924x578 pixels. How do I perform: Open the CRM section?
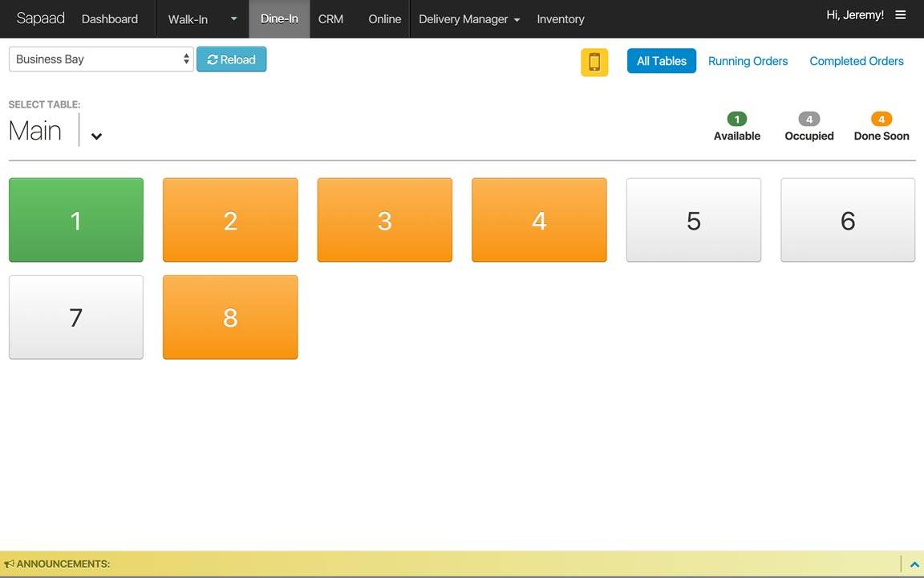[x=330, y=19]
